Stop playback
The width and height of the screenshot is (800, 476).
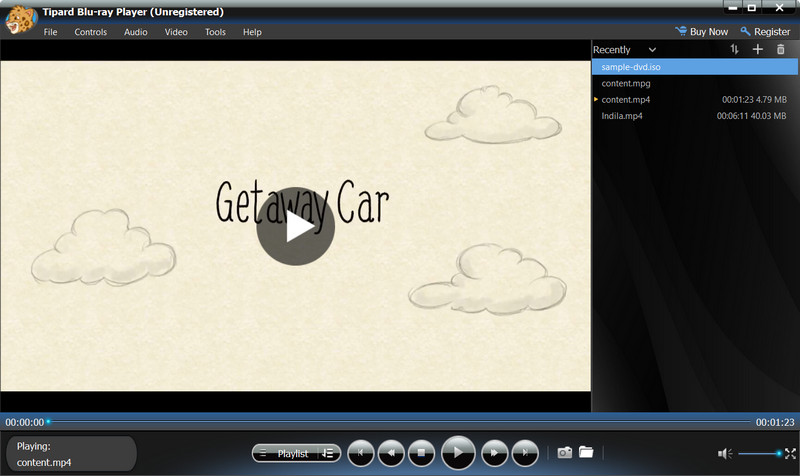(x=421, y=453)
